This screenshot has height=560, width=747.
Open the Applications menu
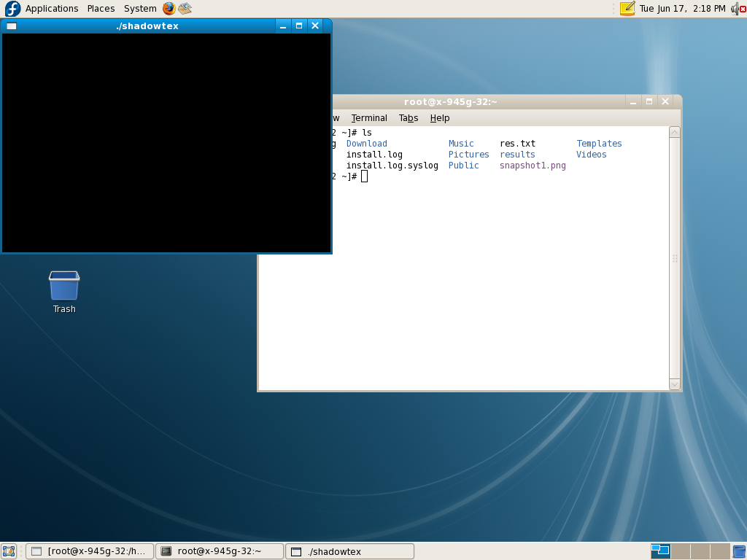(52, 9)
